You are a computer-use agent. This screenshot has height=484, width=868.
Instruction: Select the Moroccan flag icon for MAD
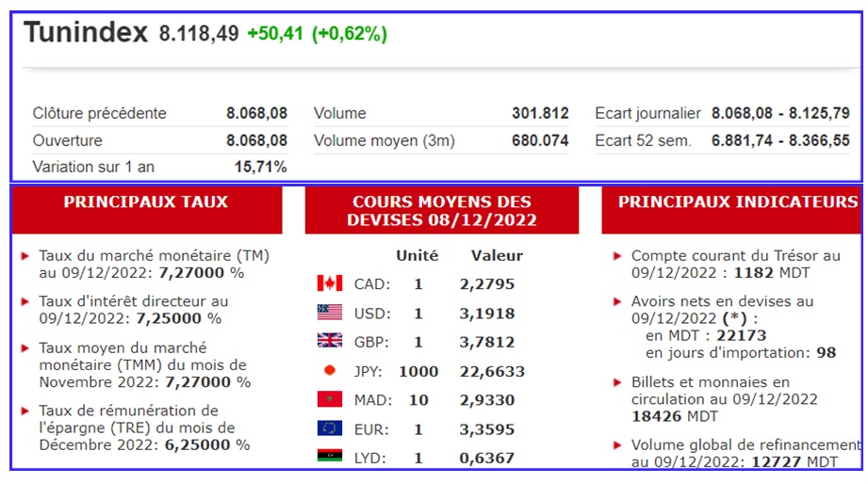[329, 399]
